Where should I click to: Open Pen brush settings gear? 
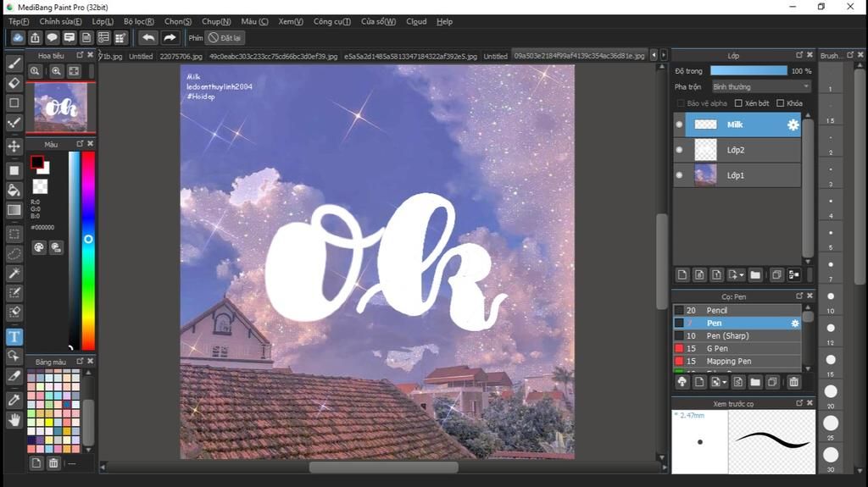(795, 324)
